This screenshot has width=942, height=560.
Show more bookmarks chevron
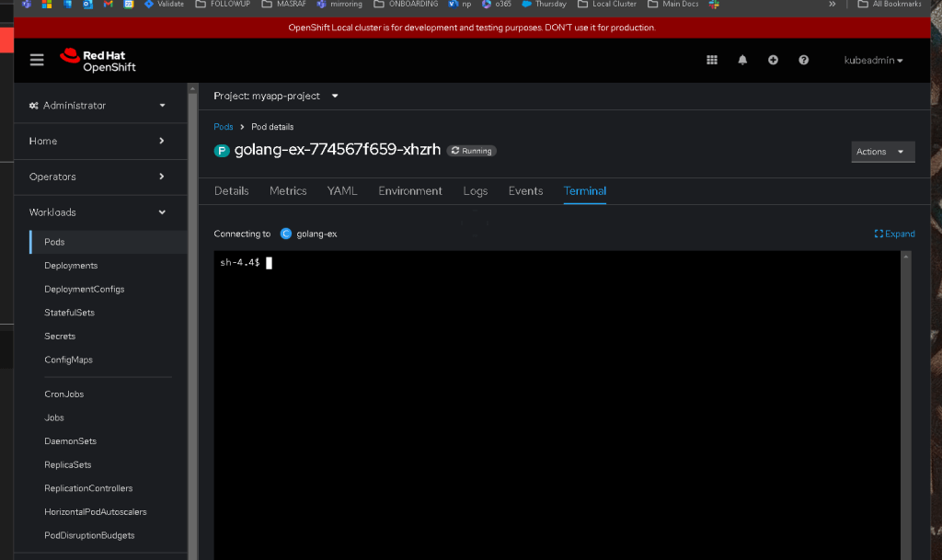click(832, 5)
